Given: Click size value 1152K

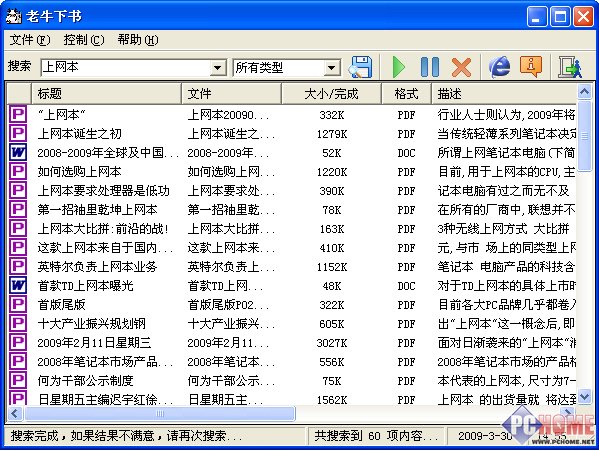Looking at the screenshot, I should tap(332, 267).
